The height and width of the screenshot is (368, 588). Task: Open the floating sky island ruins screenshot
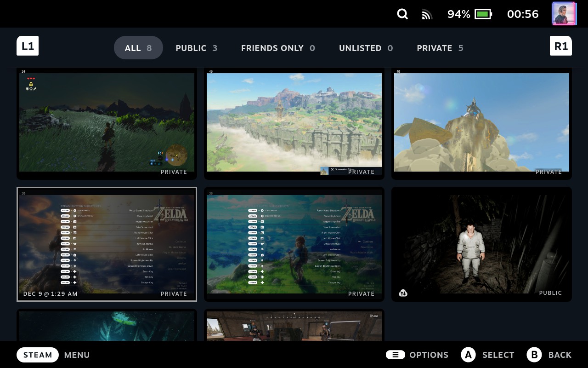tap(294, 123)
